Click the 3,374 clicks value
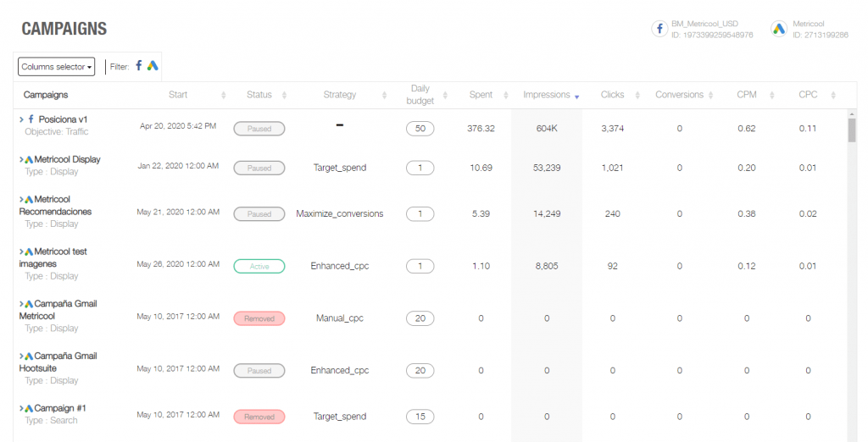Viewport: 868px width, 442px height. (x=612, y=129)
